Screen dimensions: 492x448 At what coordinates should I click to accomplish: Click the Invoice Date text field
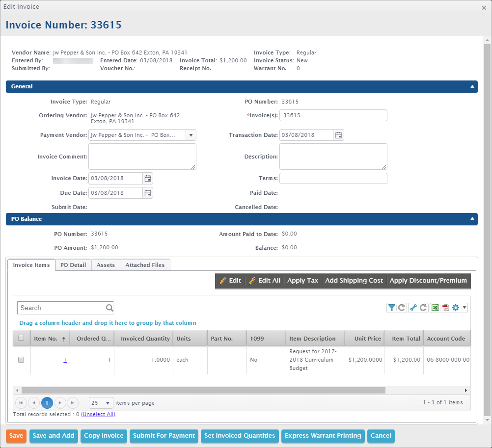pos(115,179)
